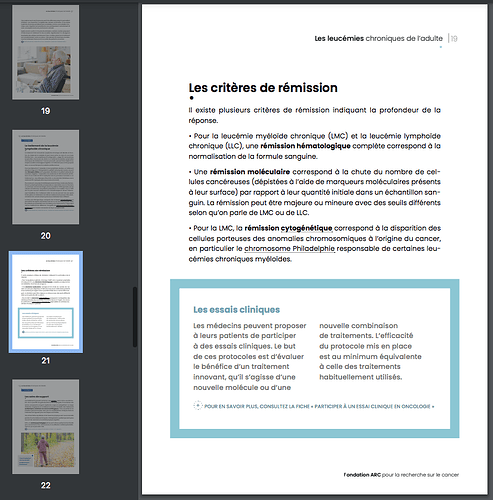
Task: Follow the underlined 'chromosome Philadelphie' link
Action: click(289, 249)
